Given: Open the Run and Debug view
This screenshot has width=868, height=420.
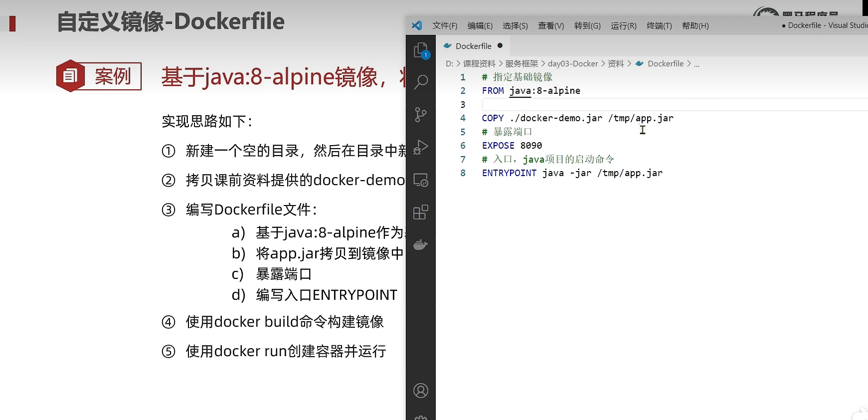Looking at the screenshot, I should 421,147.
